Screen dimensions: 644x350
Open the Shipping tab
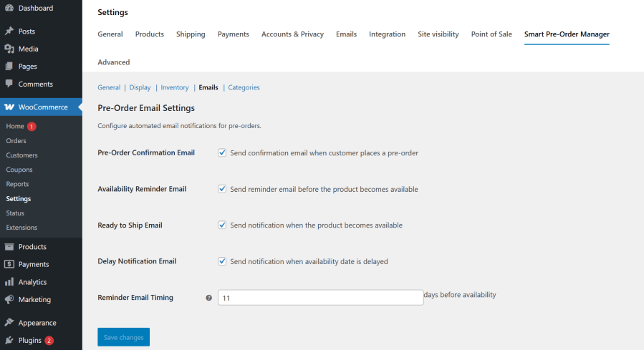191,34
